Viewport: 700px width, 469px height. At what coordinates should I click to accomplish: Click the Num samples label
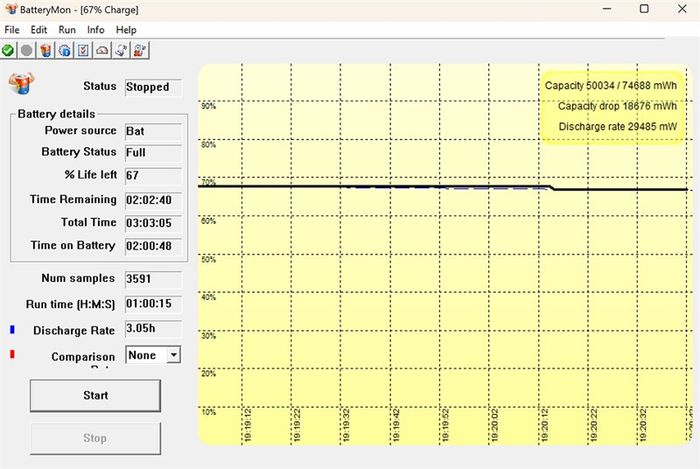click(78, 278)
